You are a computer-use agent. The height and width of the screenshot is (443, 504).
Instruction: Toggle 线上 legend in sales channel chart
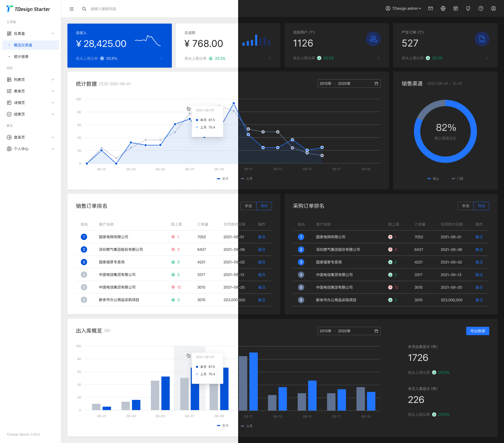(433, 179)
